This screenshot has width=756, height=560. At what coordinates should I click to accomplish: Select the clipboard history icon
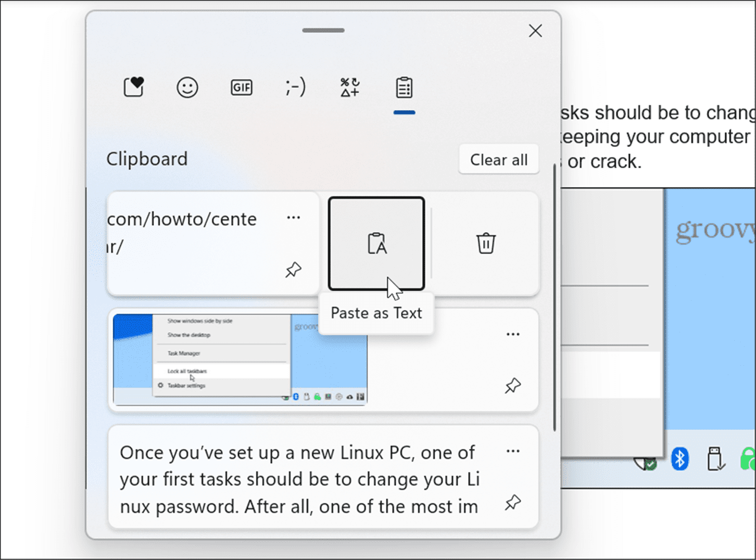[404, 88]
